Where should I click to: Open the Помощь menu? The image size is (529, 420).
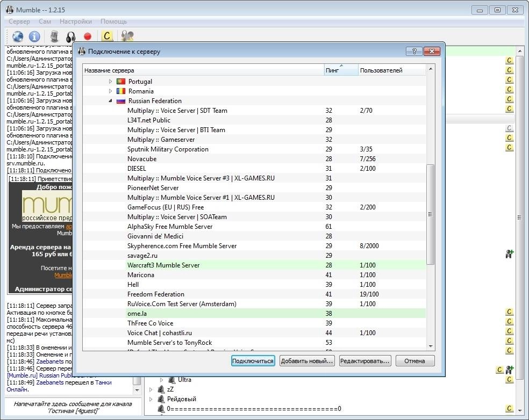(113, 21)
